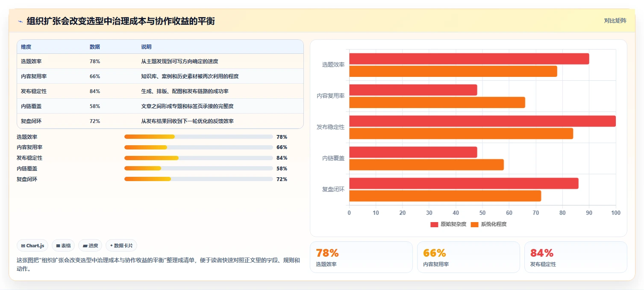Click the 数据 column header

(95, 47)
